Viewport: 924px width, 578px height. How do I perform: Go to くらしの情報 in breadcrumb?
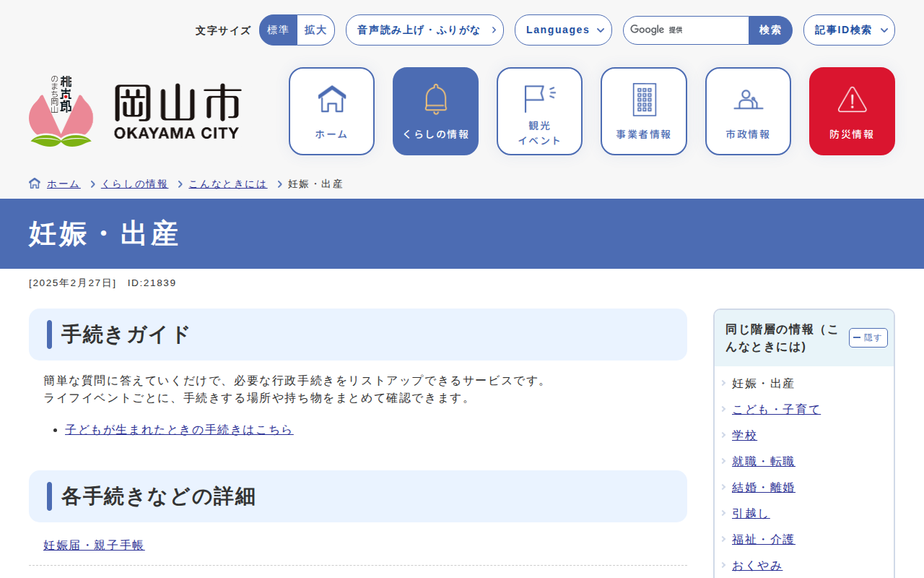pyautogui.click(x=134, y=184)
